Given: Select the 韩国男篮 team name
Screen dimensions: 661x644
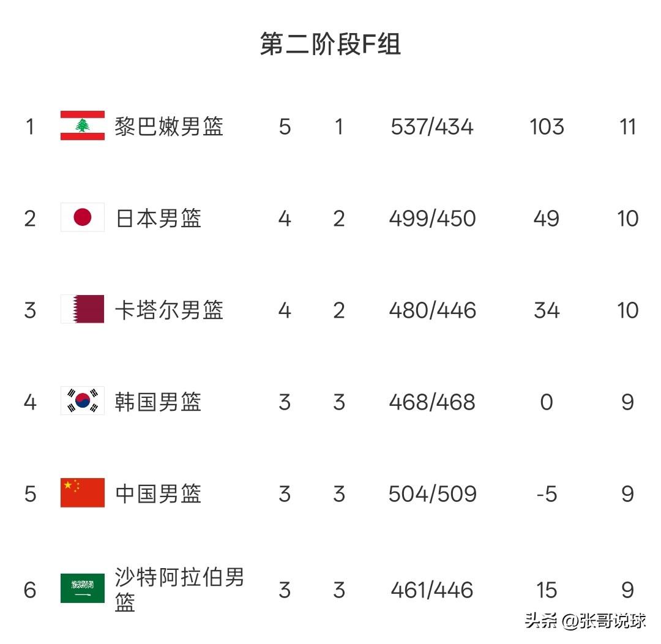Looking at the screenshot, I should (158, 402).
